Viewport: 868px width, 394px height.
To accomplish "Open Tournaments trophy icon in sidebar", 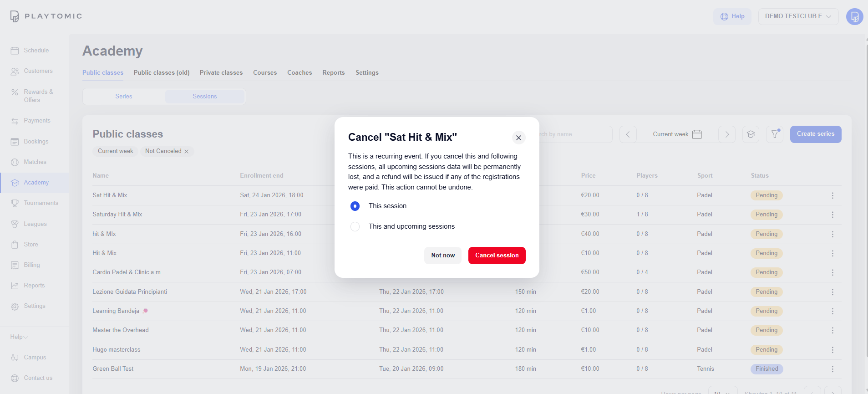I will [x=15, y=203].
